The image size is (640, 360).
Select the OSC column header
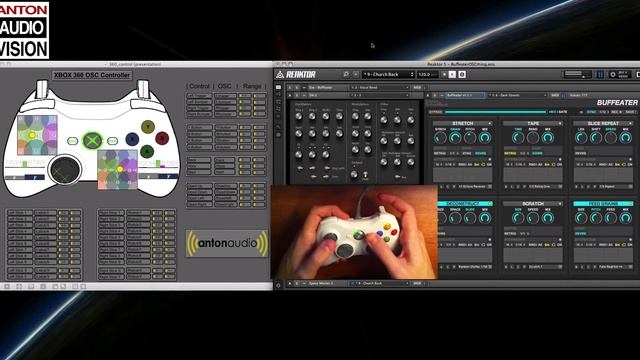(224, 86)
